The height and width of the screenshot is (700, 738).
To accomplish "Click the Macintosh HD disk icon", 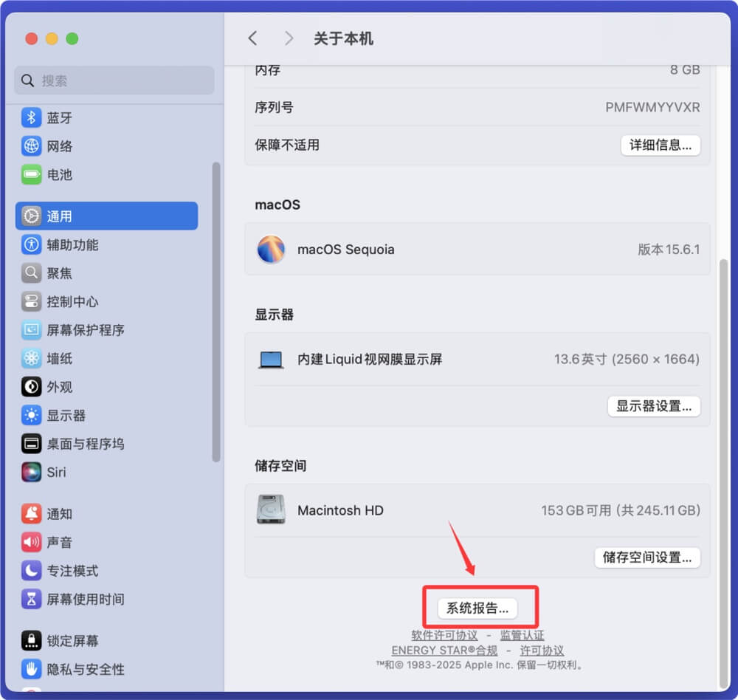I will [271, 510].
